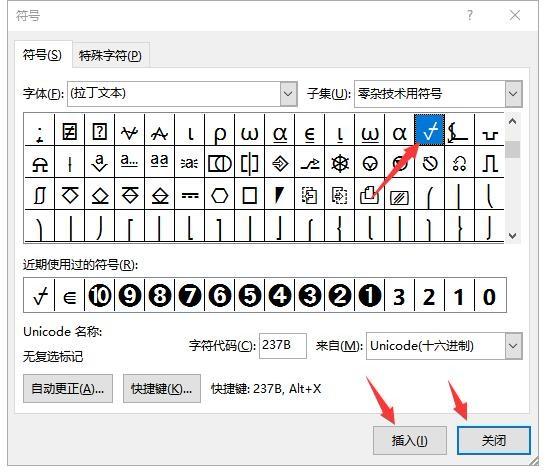546x473 pixels.
Task: Select recent not check mark symbol
Action: point(40,296)
